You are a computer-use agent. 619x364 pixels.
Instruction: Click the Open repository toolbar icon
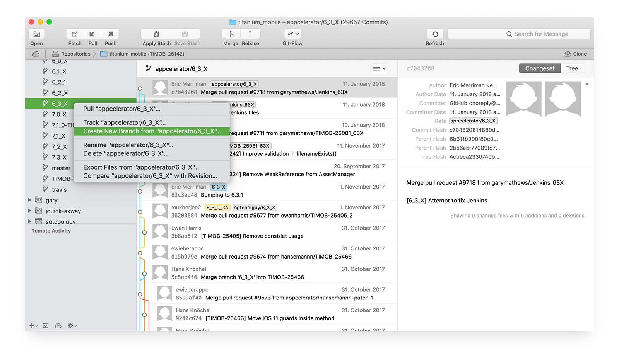[36, 34]
